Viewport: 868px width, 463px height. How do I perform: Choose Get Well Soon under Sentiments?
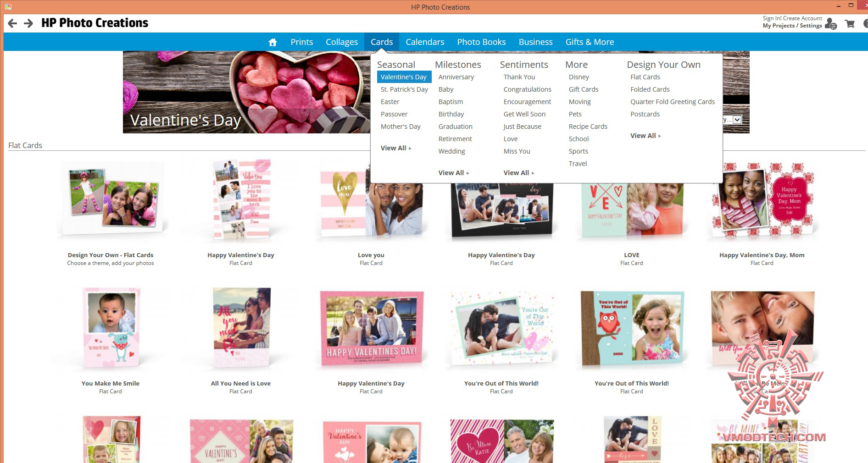[524, 114]
